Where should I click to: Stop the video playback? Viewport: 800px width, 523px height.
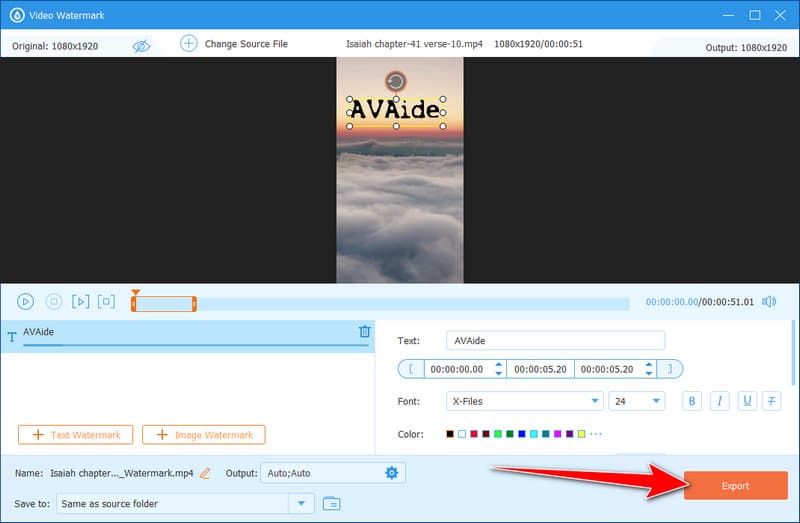coord(54,302)
